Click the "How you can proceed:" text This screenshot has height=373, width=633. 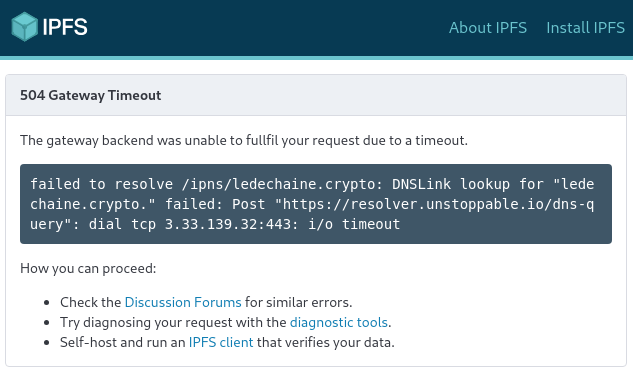[88, 268]
